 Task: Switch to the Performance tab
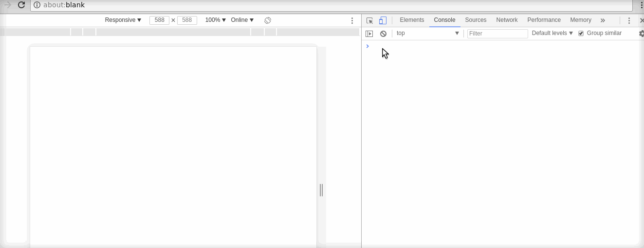click(x=544, y=20)
